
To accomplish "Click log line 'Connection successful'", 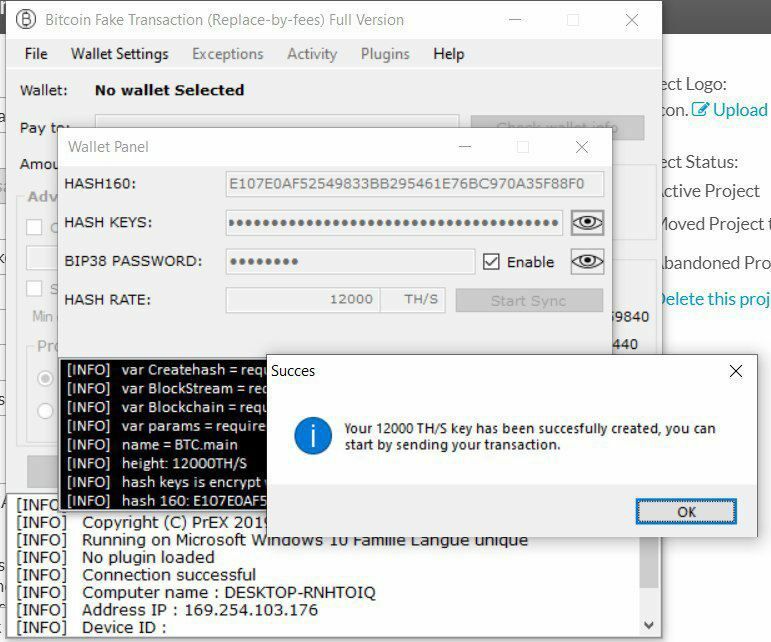I will 169,575.
